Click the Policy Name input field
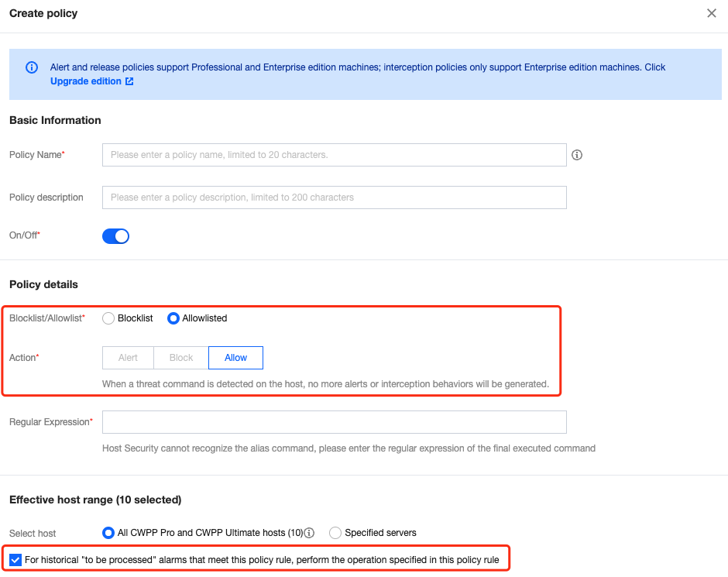Viewport: 728px width, 577px height. coord(334,155)
